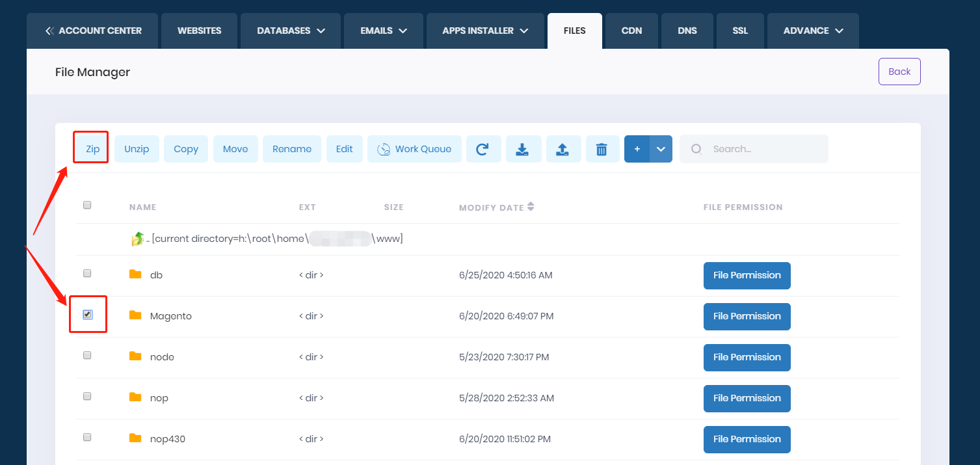Expand the DATABASES dropdown
Viewport: 980px width, 465px height.
tap(290, 30)
